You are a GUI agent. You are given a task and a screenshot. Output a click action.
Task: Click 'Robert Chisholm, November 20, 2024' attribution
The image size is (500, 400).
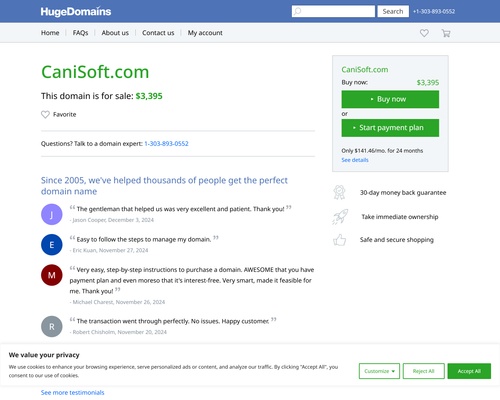(x=118, y=332)
